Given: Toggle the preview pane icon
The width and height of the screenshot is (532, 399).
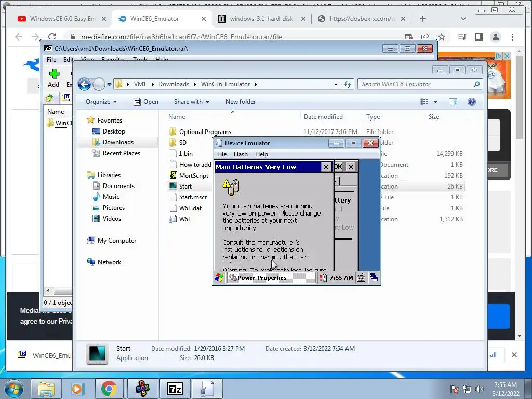Looking at the screenshot, I should [453, 102].
